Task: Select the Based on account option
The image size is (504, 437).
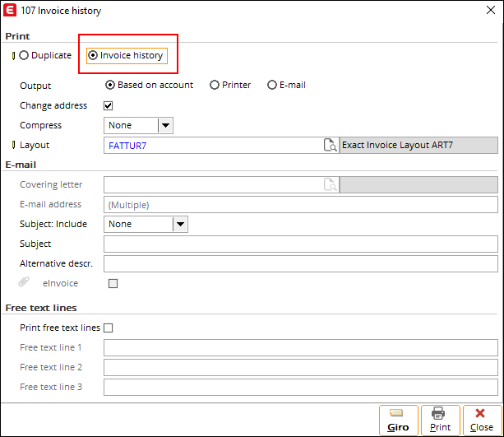Action: coord(110,85)
